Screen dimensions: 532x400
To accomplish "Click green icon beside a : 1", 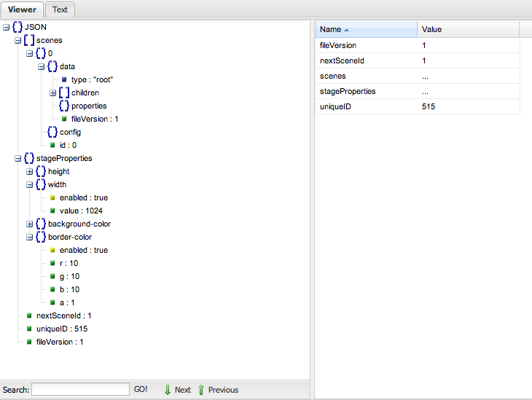I will (52, 302).
